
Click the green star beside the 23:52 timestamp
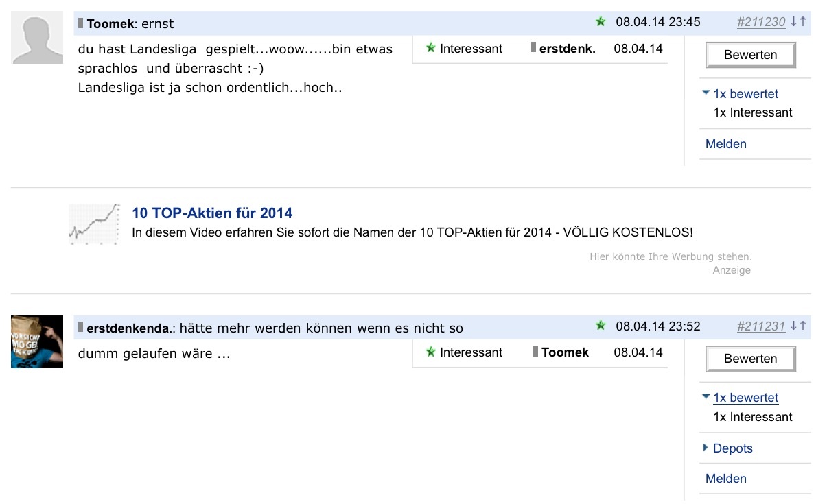click(601, 327)
